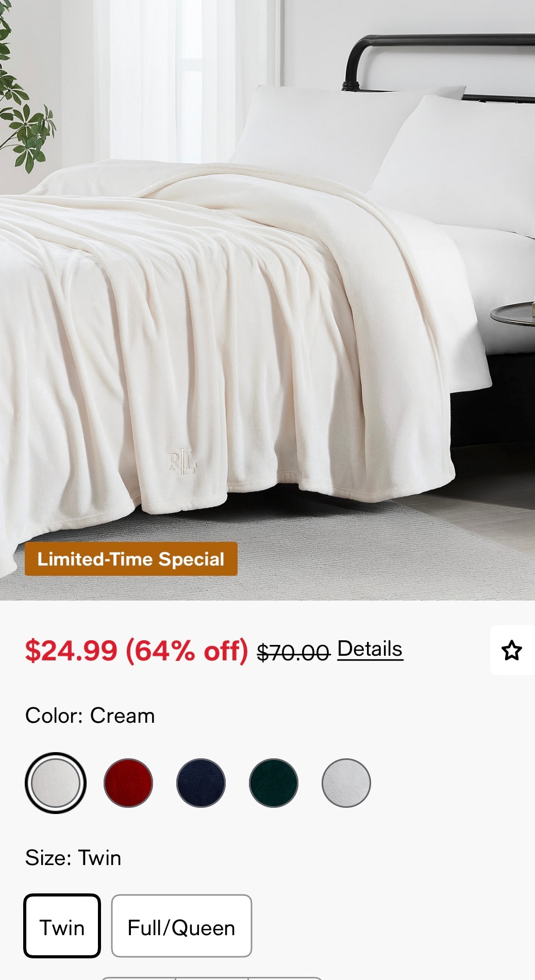Select the Twin size option

click(62, 926)
